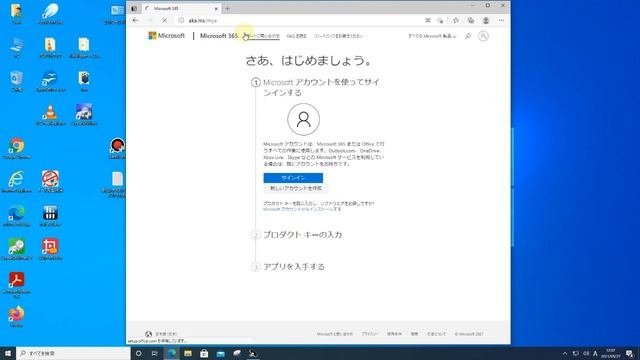The image size is (640, 360).
Task: Click the Windows Start button
Action: 8,353
